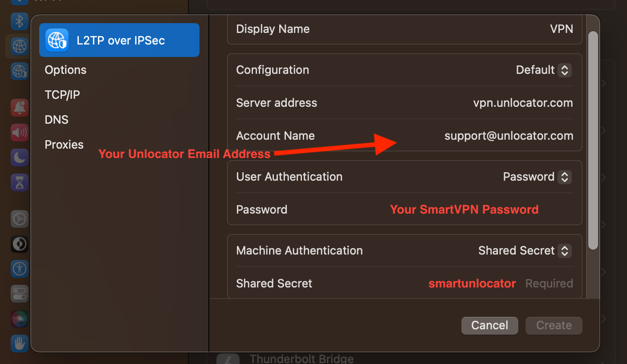The width and height of the screenshot is (627, 364).
Task: Open Privacy hand icon in sidebar
Action: click(19, 344)
